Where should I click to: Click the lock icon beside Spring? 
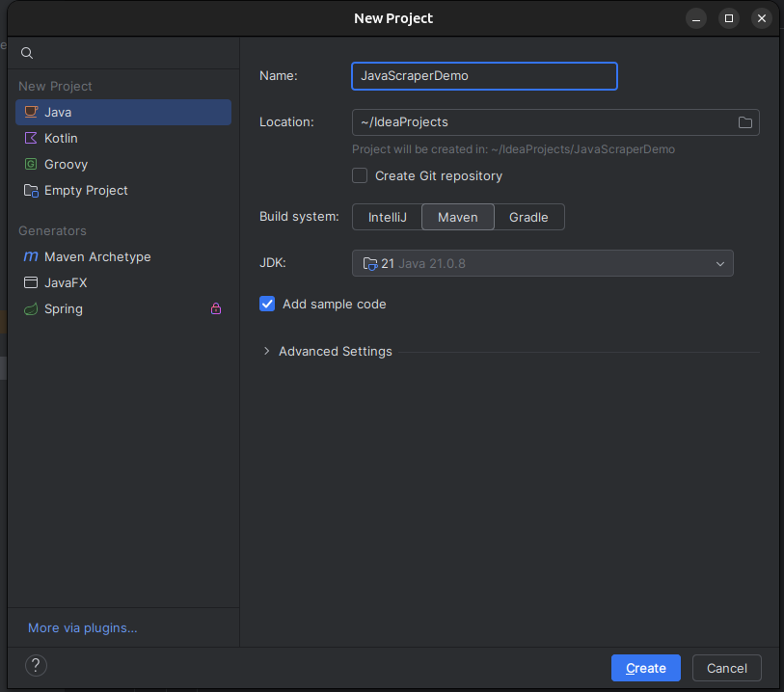point(216,308)
